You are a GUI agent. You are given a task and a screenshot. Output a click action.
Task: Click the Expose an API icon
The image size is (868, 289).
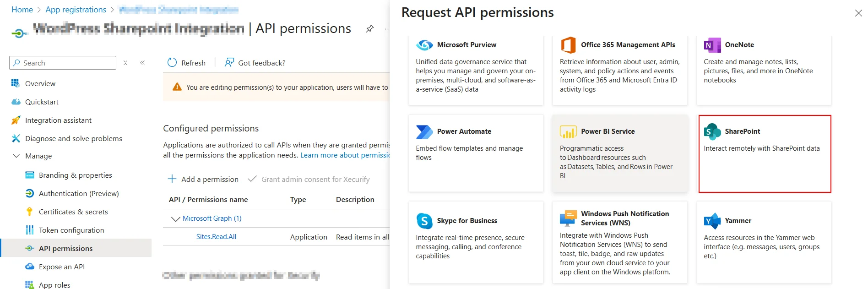(30, 267)
